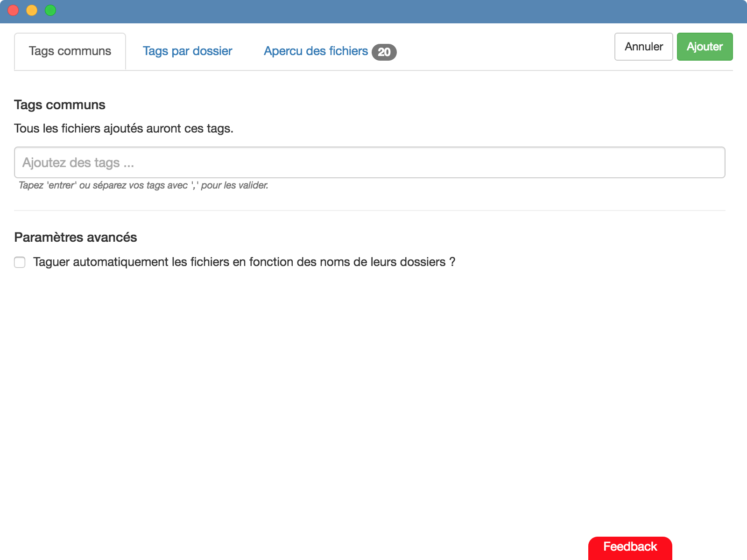Click the checkbox next to Taguer automatiquement

coord(20,263)
